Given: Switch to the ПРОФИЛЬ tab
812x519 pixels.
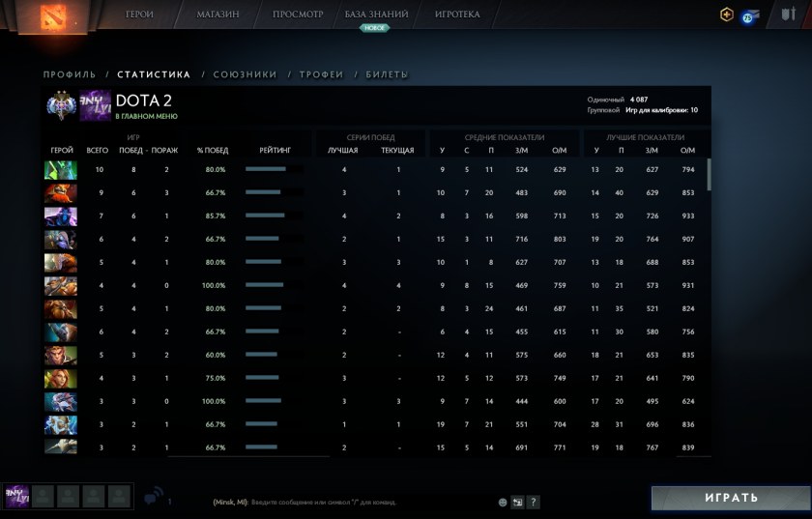Looking at the screenshot, I should click(70, 74).
